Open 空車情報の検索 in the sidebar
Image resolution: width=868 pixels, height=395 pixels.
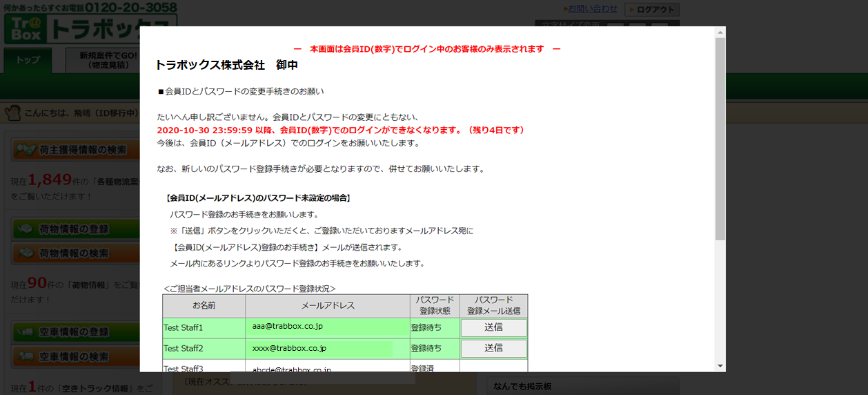(76, 357)
